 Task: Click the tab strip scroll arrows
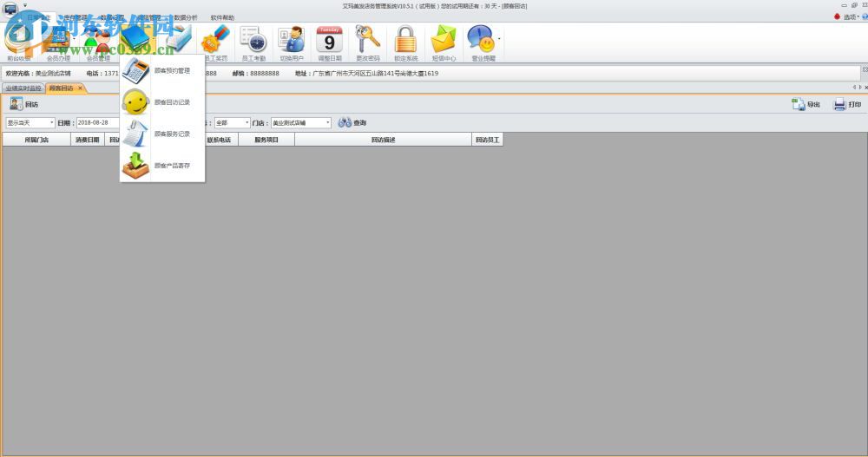coord(857,88)
